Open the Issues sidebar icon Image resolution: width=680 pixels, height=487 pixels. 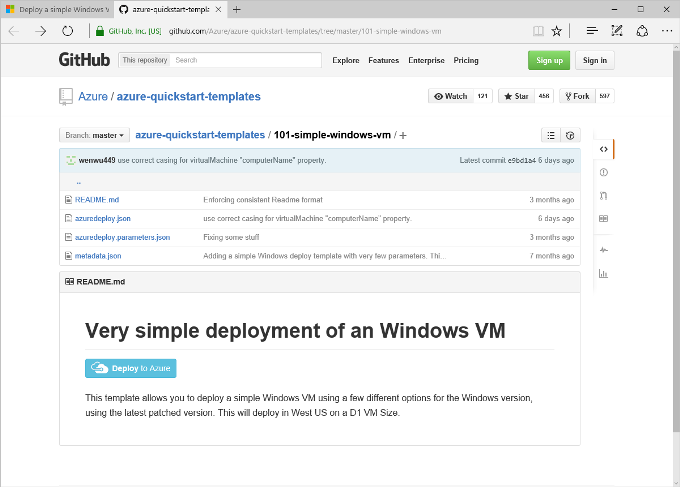coord(603,173)
